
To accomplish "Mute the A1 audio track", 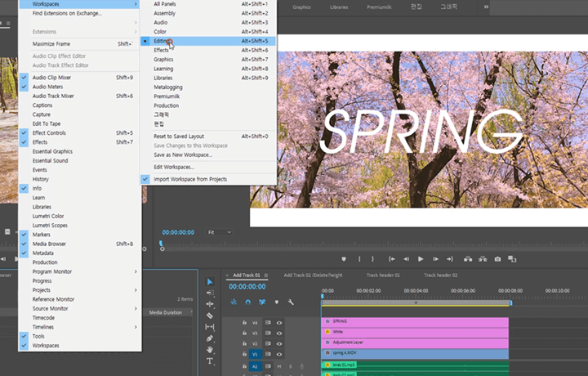I will (x=279, y=366).
